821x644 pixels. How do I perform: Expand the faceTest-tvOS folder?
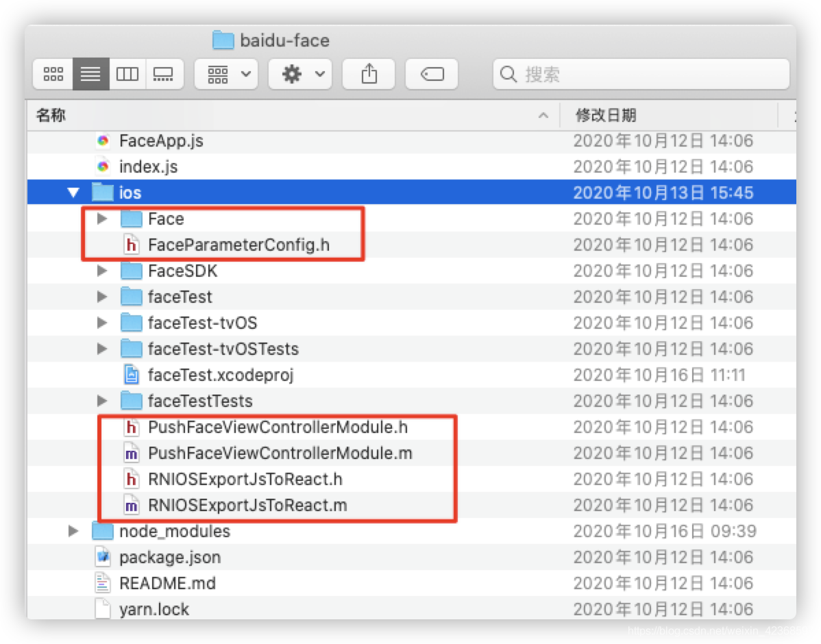click(102, 323)
